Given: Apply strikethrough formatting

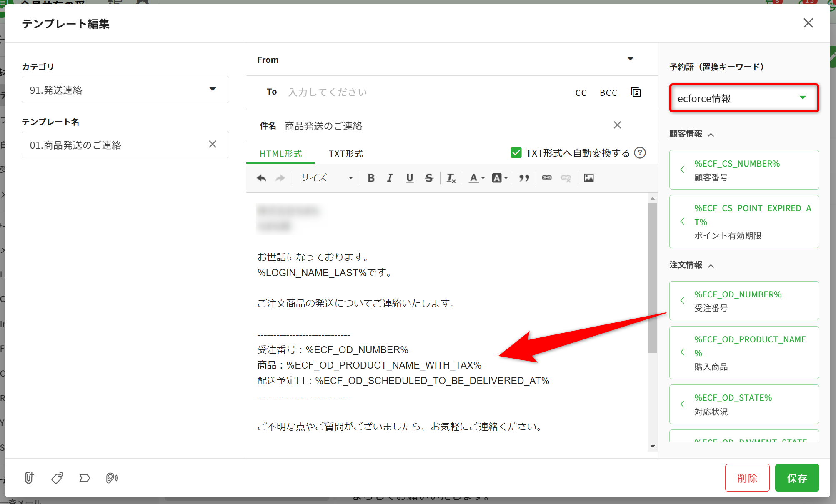Looking at the screenshot, I should tap(429, 178).
